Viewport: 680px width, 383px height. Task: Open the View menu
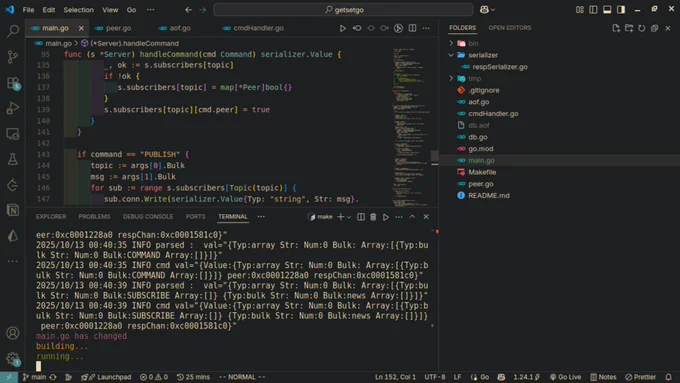coord(110,10)
